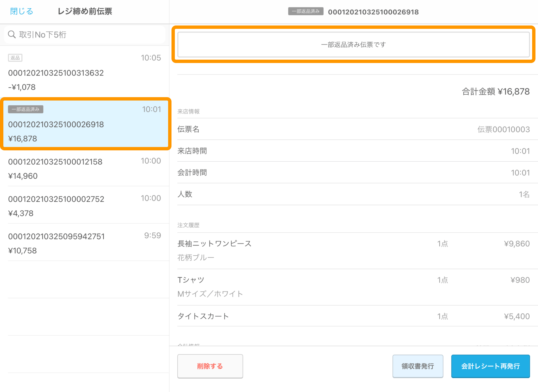The width and height of the screenshot is (538, 392).
Task: Select the タイトスカート item for ¥5,400
Action: (x=353, y=316)
